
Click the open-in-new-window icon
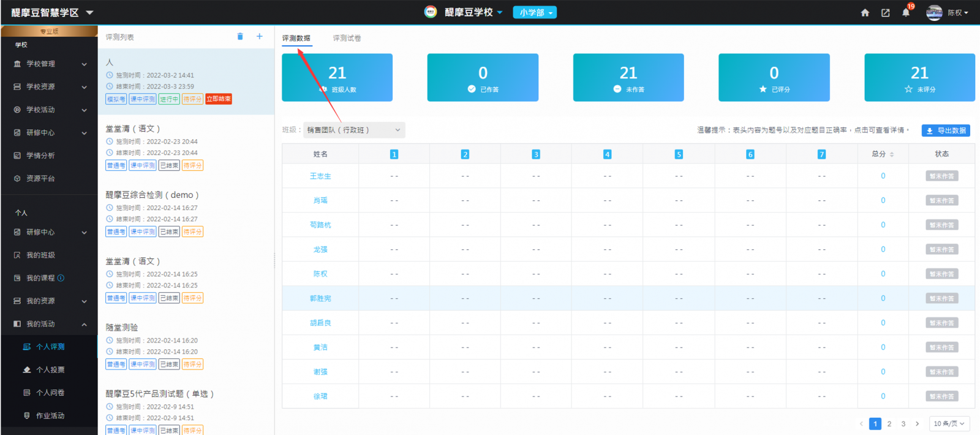click(x=885, y=13)
